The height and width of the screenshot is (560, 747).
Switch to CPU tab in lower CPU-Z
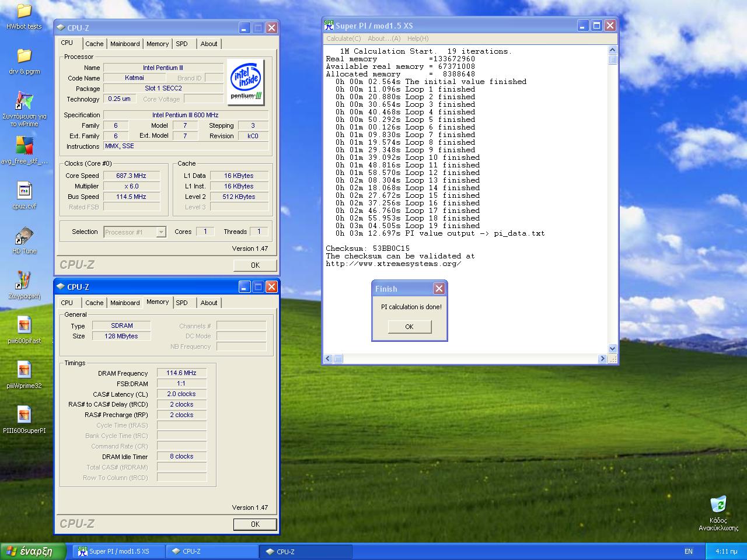click(67, 303)
